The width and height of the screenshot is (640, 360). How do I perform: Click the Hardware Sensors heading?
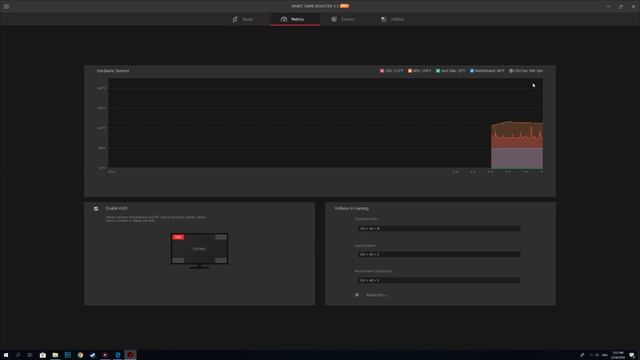(113, 71)
